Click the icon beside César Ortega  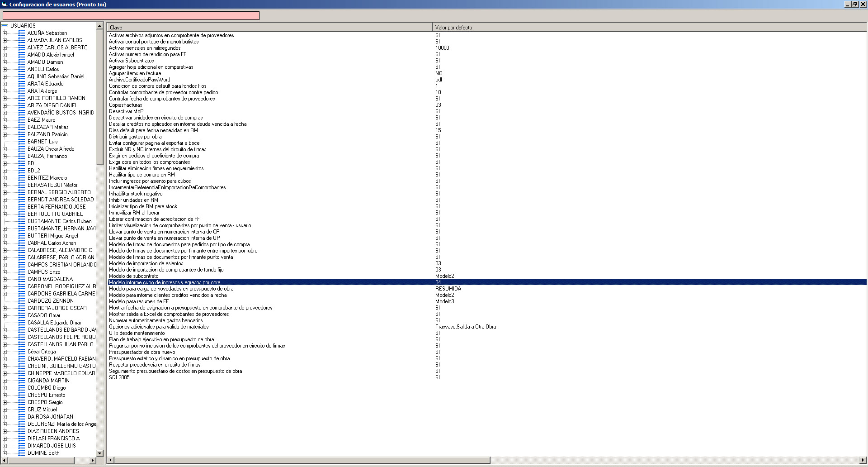click(21, 352)
